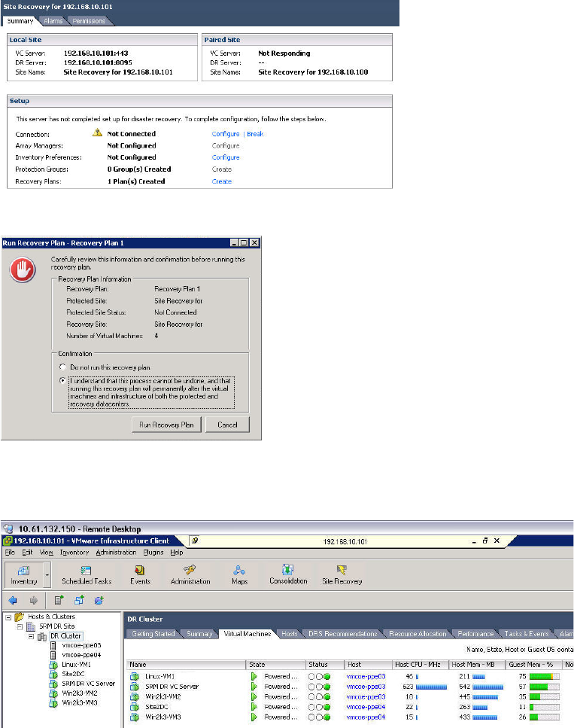Click the Remote Desktop pin icon
574x728 pixels.
196,541
